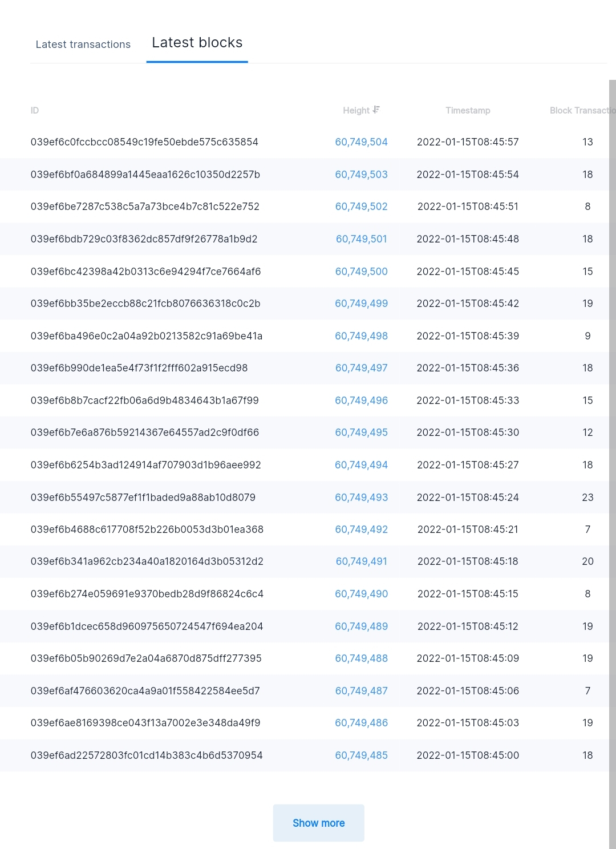Select block ID 039ef6b274e059691e9370bedb28d9f86824c6c4

point(147,594)
